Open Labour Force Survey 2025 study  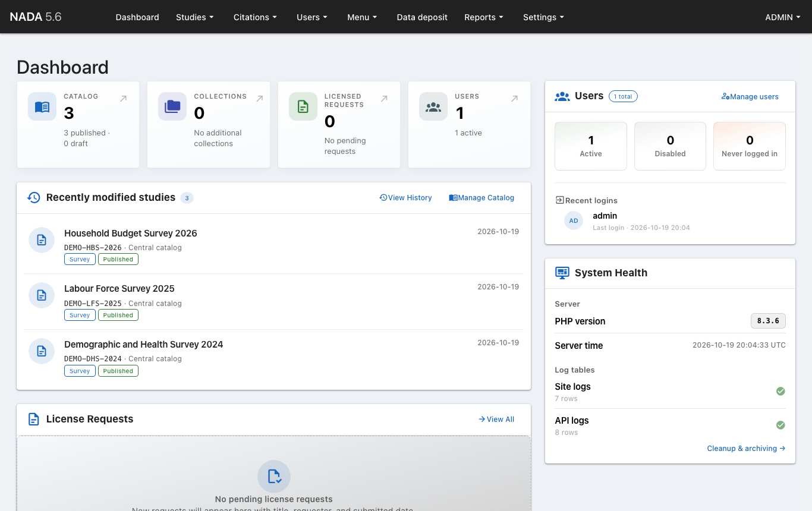tap(119, 289)
